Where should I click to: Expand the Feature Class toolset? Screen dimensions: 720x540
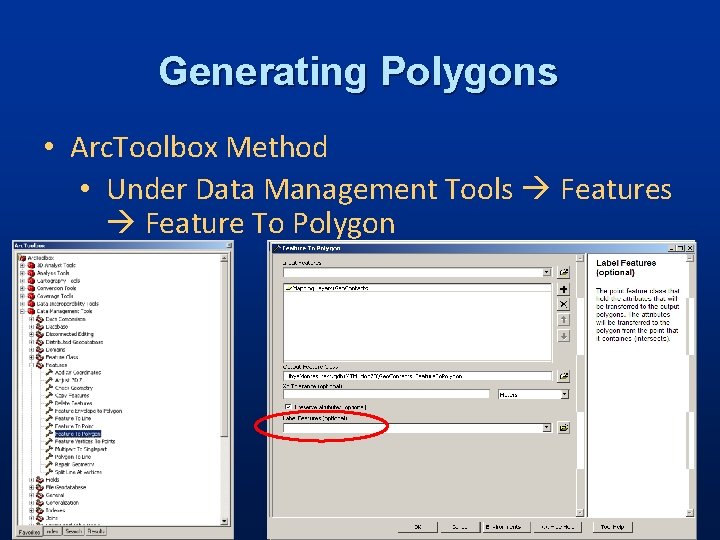pos(31,357)
